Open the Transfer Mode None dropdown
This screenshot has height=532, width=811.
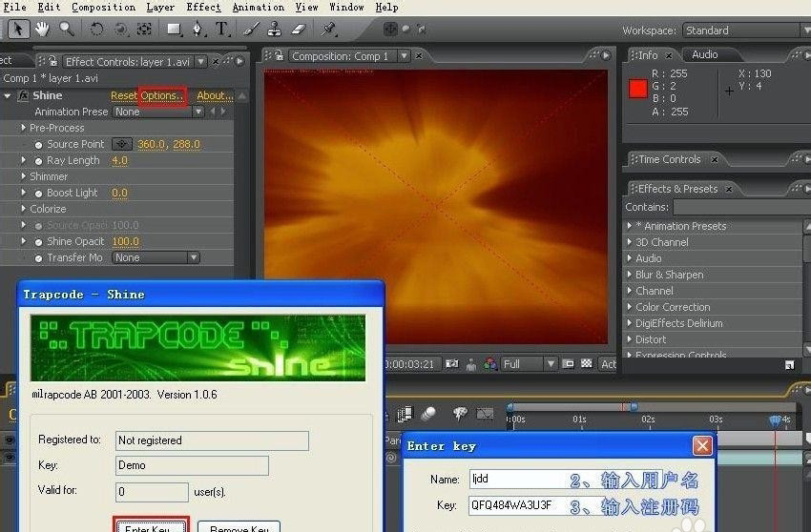(x=156, y=257)
